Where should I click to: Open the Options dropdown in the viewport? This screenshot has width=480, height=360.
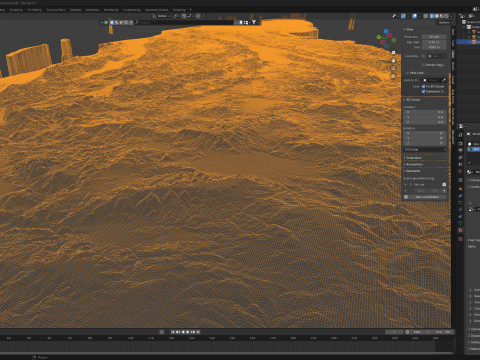446,22
